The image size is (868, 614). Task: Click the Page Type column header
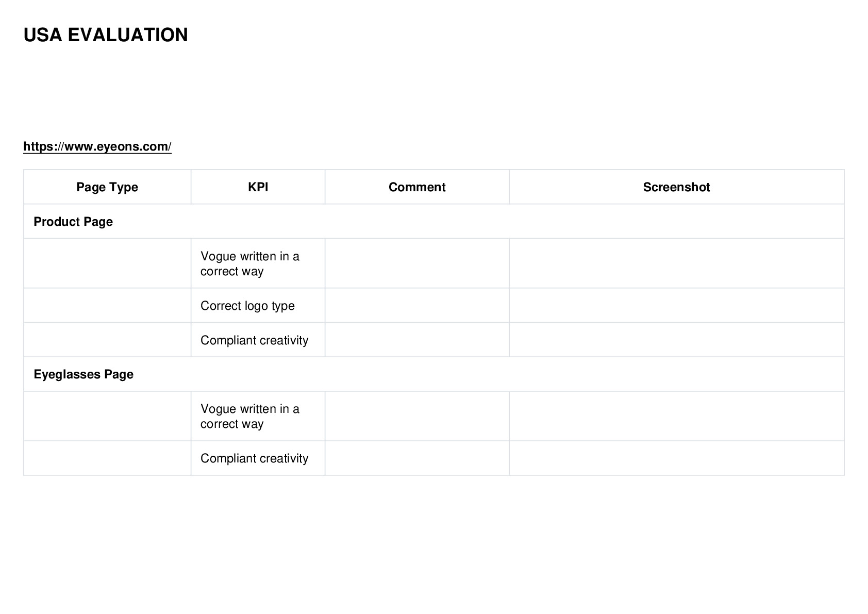coord(107,187)
